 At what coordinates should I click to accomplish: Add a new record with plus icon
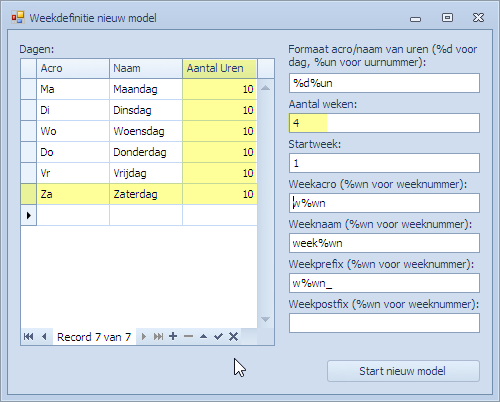click(x=173, y=336)
